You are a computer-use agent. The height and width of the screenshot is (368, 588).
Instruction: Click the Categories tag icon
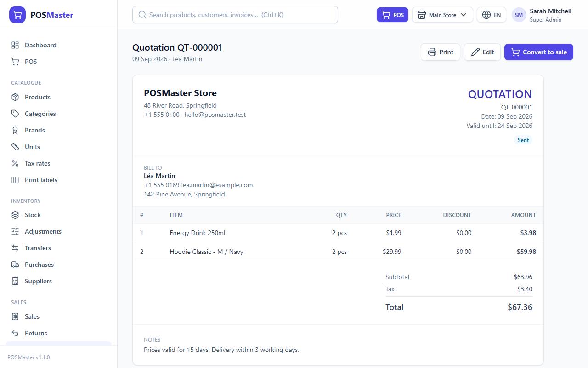15,114
